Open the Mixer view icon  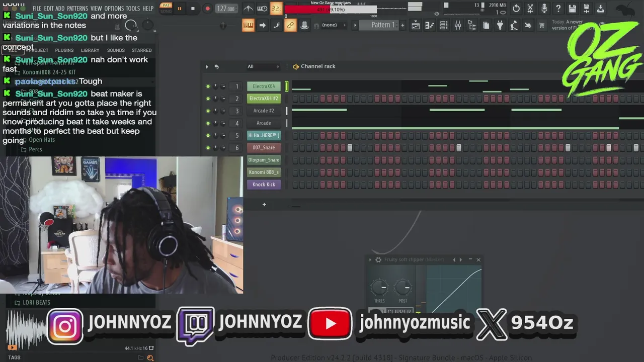pyautogui.click(x=458, y=25)
